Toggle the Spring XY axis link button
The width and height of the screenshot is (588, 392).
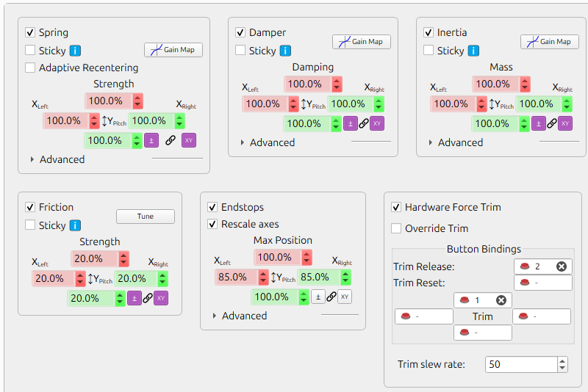click(189, 140)
